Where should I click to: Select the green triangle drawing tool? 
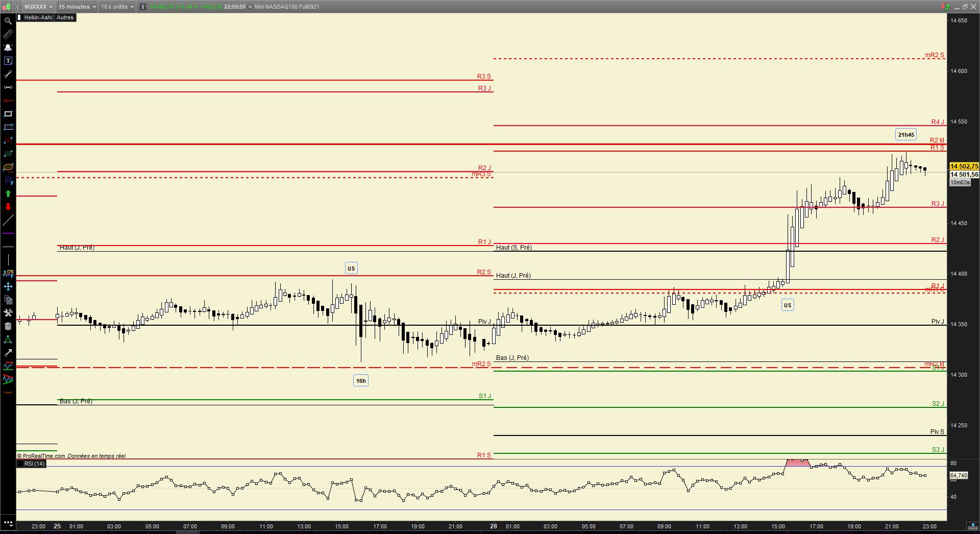click(8, 339)
